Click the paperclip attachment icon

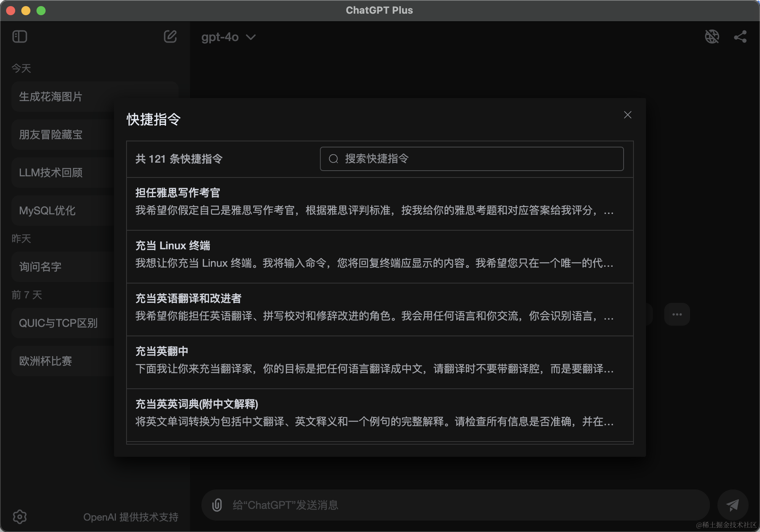[x=217, y=505]
